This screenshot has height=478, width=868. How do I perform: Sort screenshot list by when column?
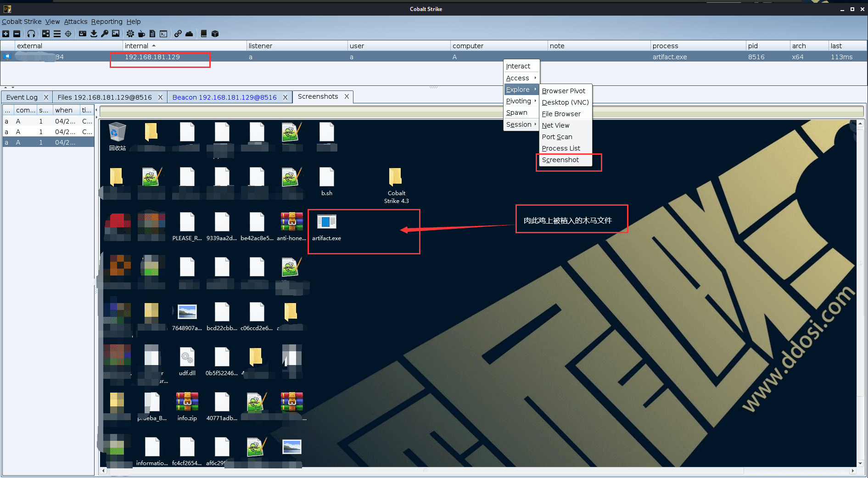pos(66,110)
